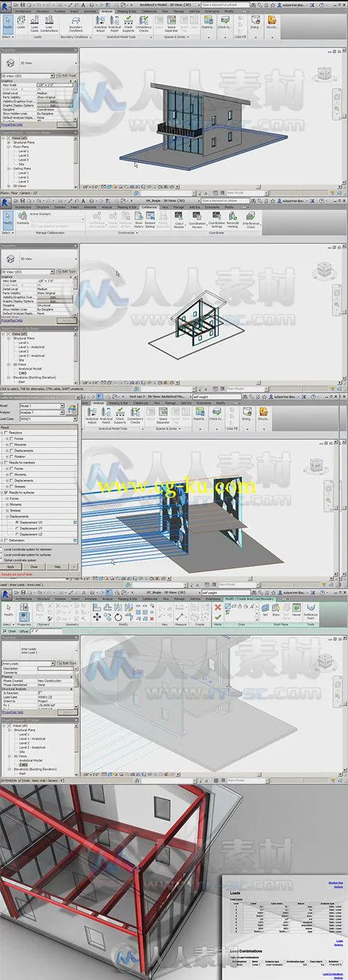Open work plane Viewer in 07_Begin ribbon
348x980 pixels.
pyautogui.click(x=296, y=611)
